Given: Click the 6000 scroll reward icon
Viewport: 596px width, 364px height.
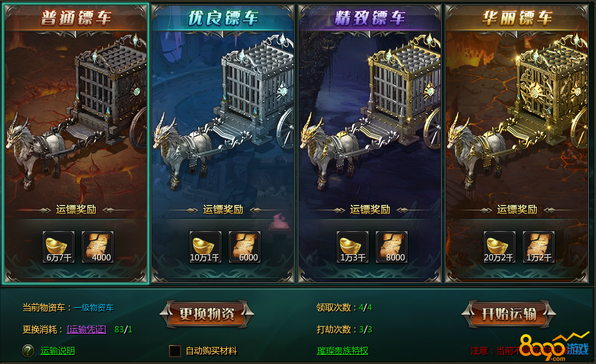Looking at the screenshot, I should point(245,247).
